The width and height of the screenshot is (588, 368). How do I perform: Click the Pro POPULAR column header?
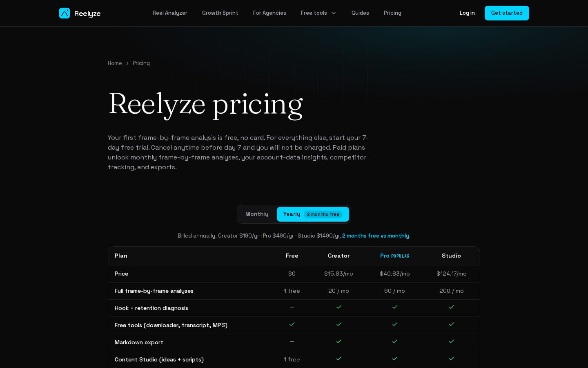[x=395, y=256]
